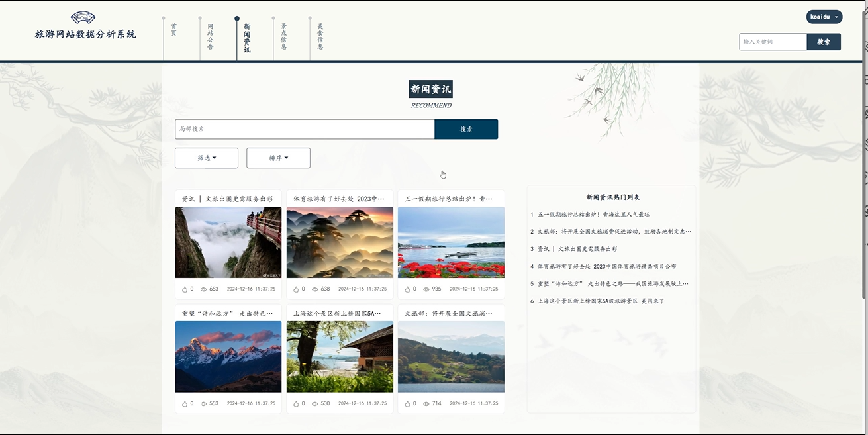Screen dimensions: 868x435
Task: Click the eye icon beside 663 views
Action: coord(203,289)
